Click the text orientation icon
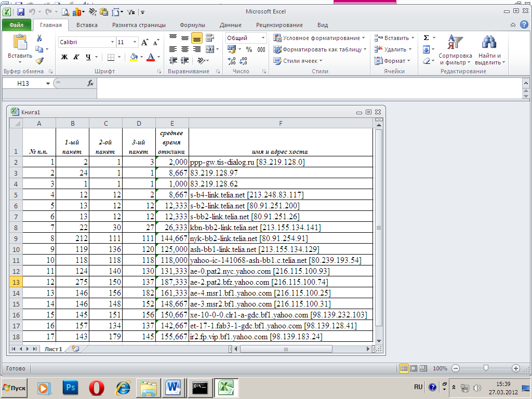The height and width of the screenshot is (399, 532). point(201,61)
